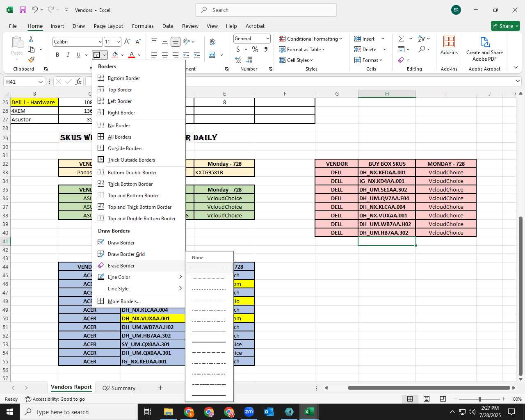Click the Undo arrow icon
The height and width of the screenshot is (420, 525).
click(35, 10)
